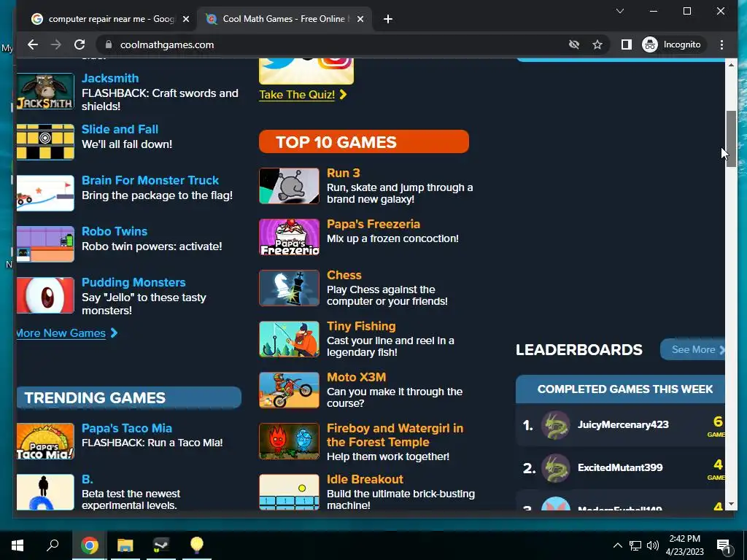This screenshot has width=747, height=560.
Task: Open the Robo Twins link
Action: click(115, 231)
